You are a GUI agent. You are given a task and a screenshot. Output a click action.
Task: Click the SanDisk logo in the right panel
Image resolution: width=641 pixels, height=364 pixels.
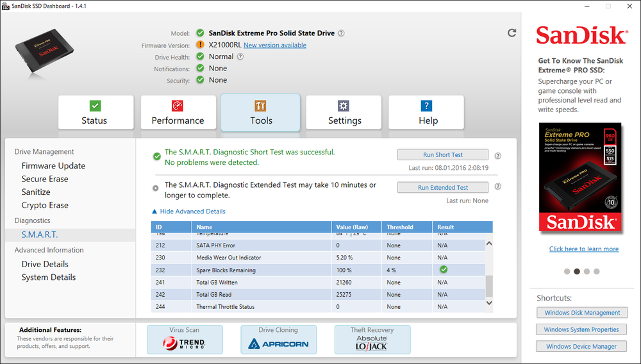[x=581, y=35]
